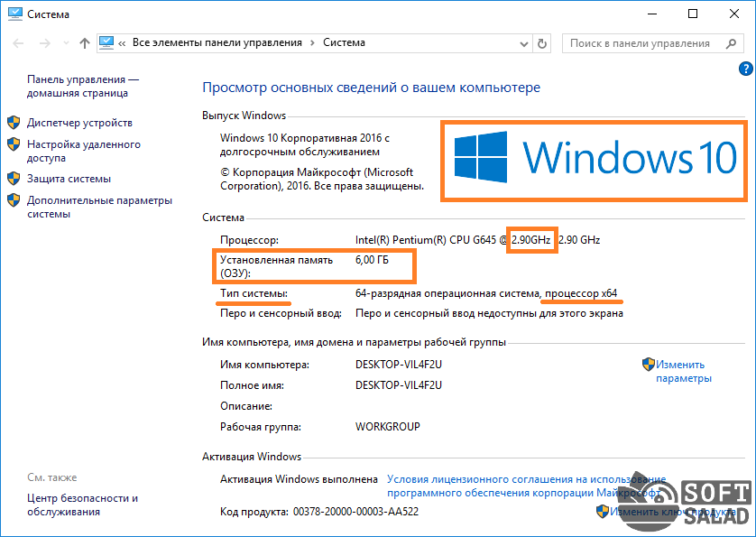
Task: Click the Back navigation arrow
Action: (x=18, y=43)
